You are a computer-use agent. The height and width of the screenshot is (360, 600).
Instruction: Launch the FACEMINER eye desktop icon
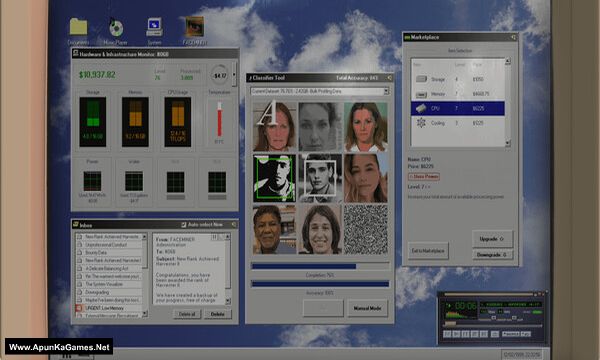(194, 27)
